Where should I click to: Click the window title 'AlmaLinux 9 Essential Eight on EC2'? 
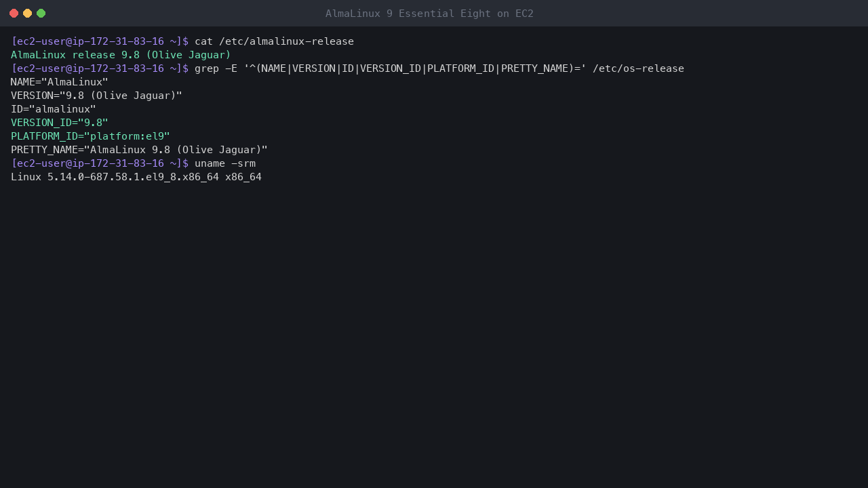tap(429, 14)
